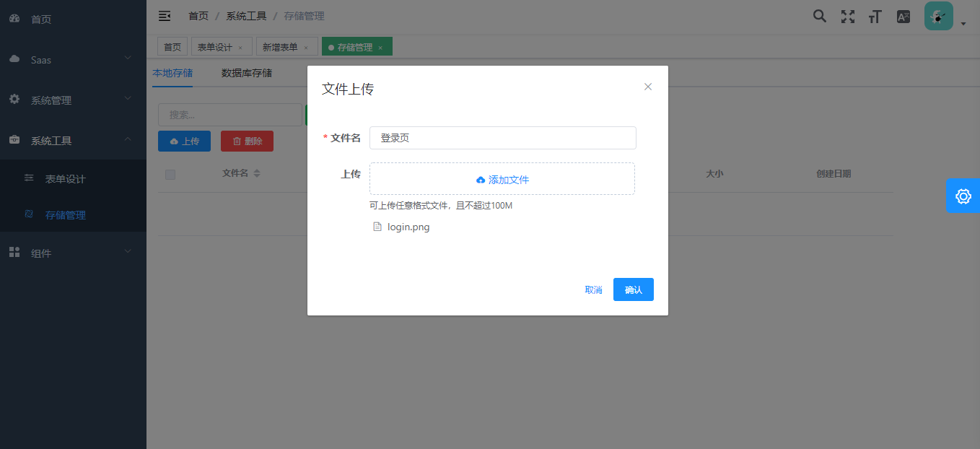Collapse the 系统工具 sidebar menu
980x449 pixels.
click(x=73, y=141)
